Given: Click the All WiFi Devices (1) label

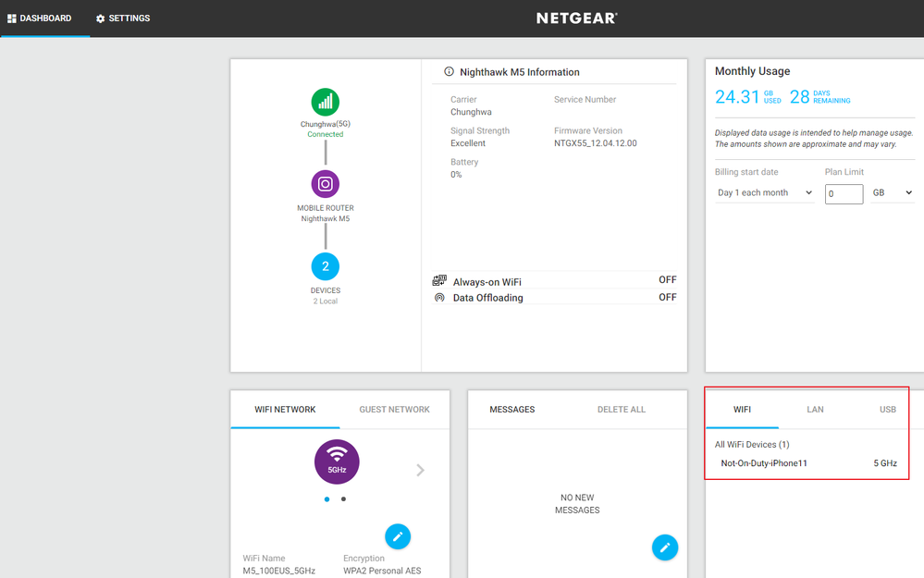Looking at the screenshot, I should point(752,444).
